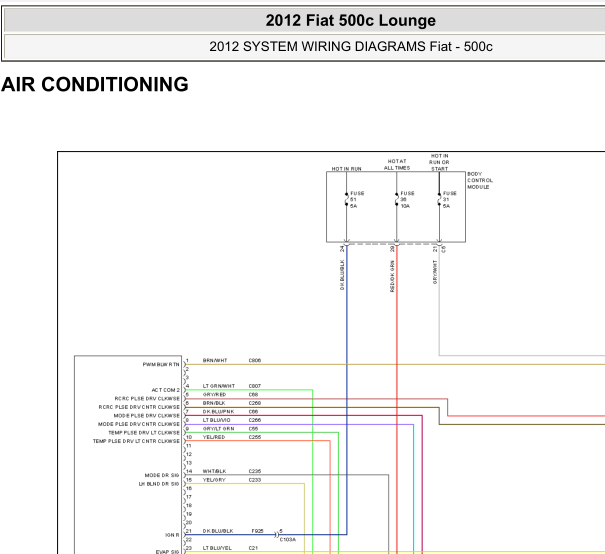Click the 'GRY/LT GRN' wire color label

pyautogui.click(x=218, y=429)
